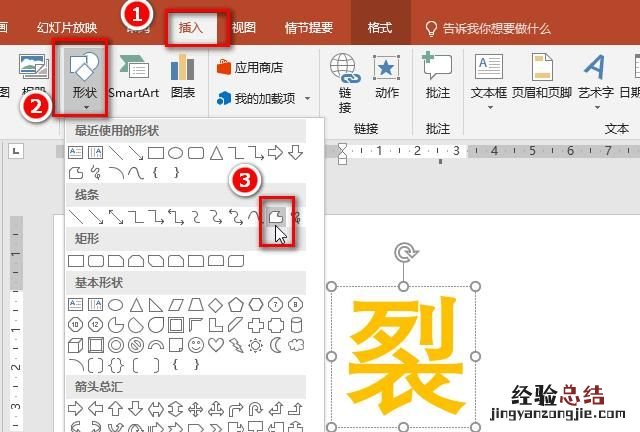Pick the right arrow in 最近使用的形状

[276, 153]
